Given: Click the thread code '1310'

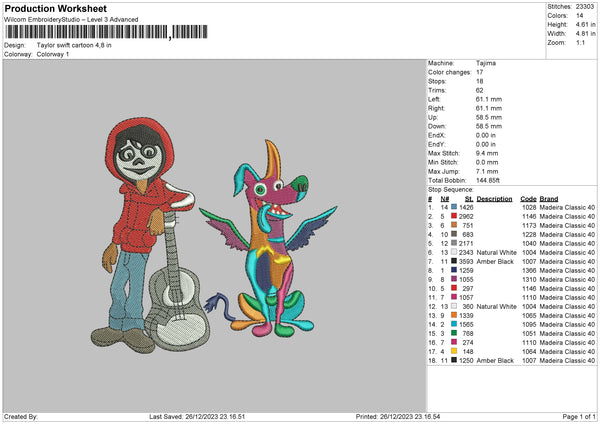Looking at the screenshot, I should (x=529, y=279).
